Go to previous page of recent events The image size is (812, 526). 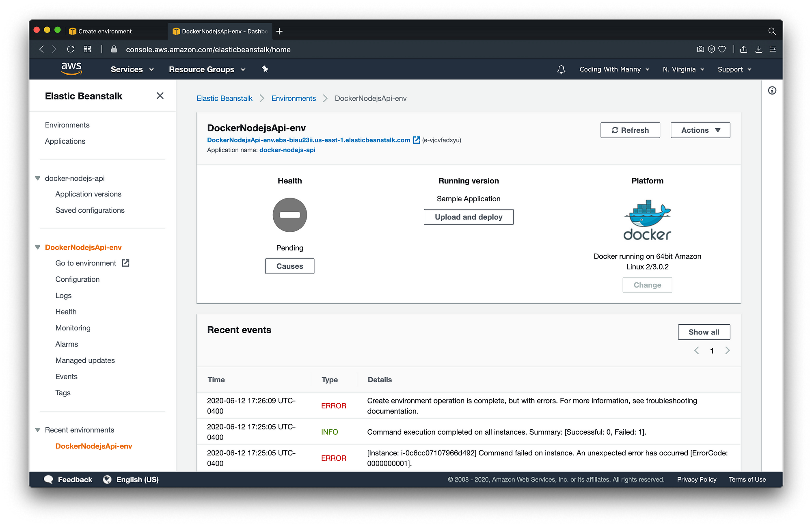696,351
